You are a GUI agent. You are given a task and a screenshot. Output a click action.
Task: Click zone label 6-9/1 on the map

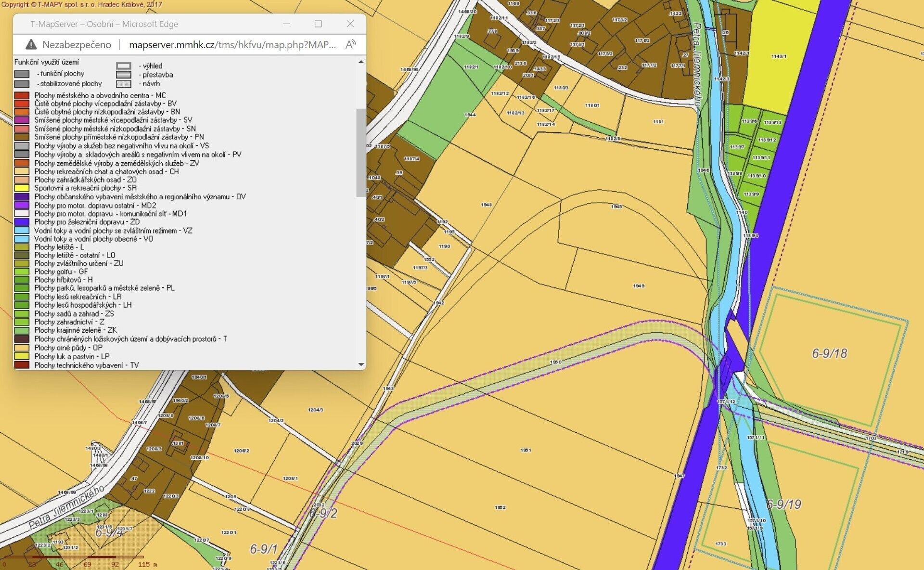click(264, 549)
